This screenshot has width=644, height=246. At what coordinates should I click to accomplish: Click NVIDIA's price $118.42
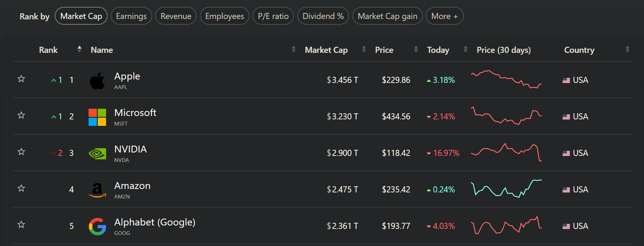pyautogui.click(x=396, y=153)
